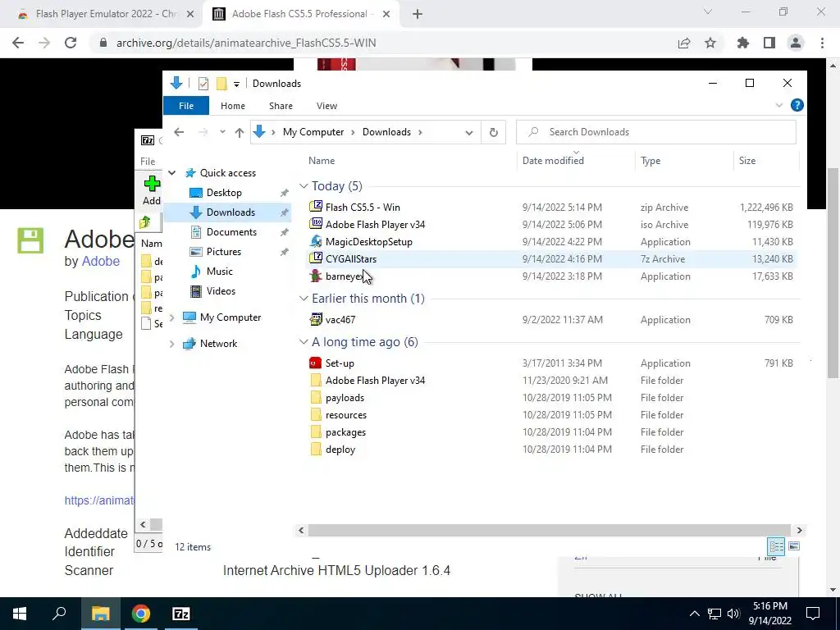This screenshot has height=630, width=840.
Task: Click the 7-Zip Add button in back window
Action: click(x=151, y=190)
